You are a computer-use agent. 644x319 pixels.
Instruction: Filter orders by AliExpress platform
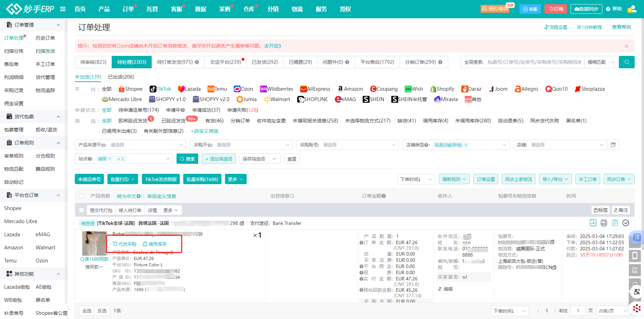coord(315,89)
